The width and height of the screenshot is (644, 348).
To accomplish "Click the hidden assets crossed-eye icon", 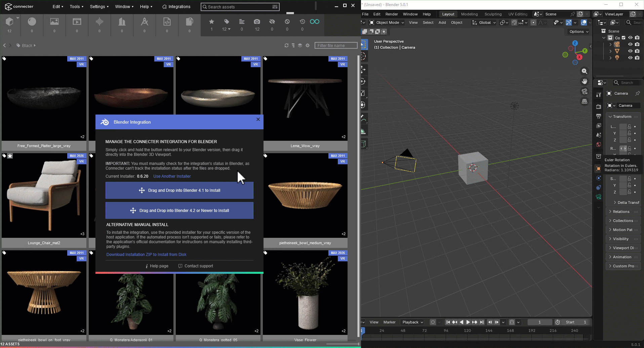I will [272, 22].
